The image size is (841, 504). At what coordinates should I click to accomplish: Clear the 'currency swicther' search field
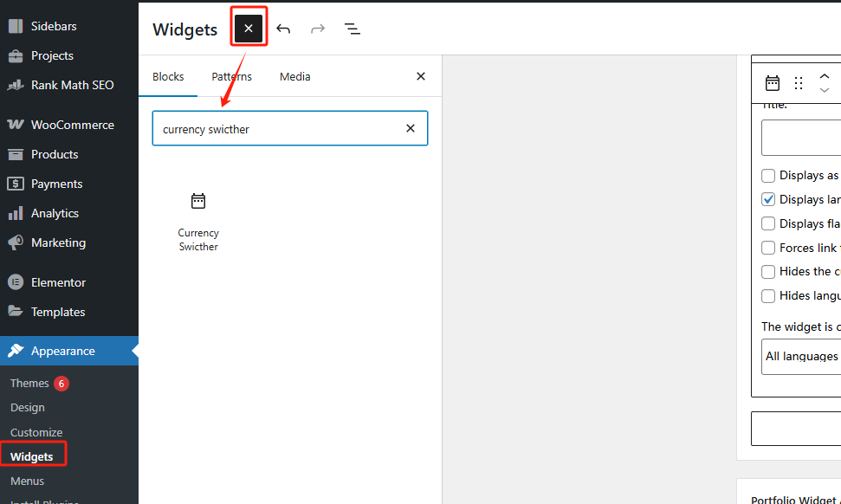[x=411, y=127]
